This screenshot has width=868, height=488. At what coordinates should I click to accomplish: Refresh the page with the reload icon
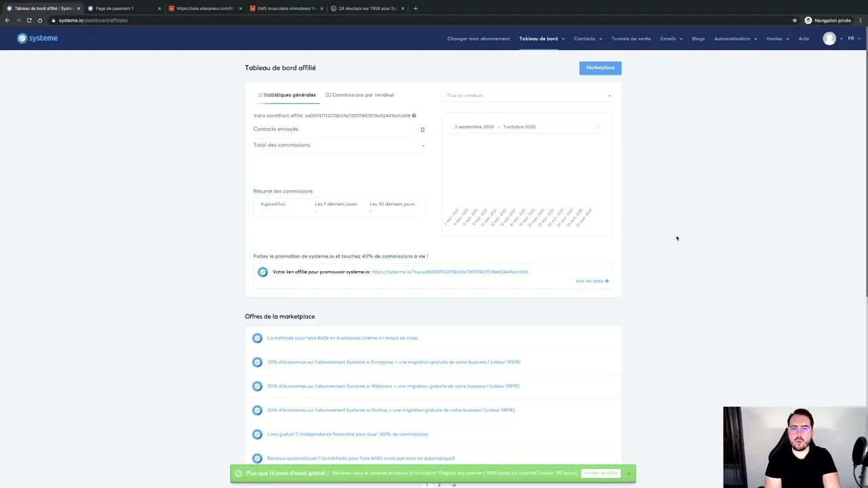(x=28, y=20)
